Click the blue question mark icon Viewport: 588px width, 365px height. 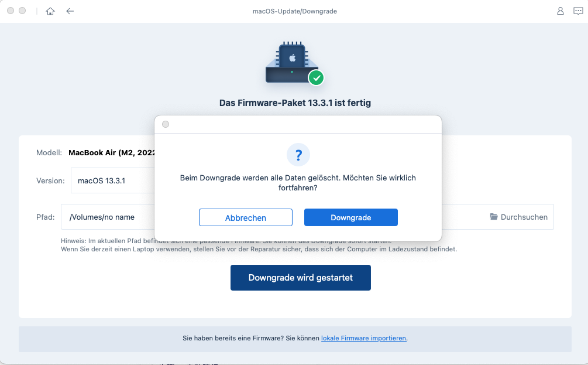298,155
